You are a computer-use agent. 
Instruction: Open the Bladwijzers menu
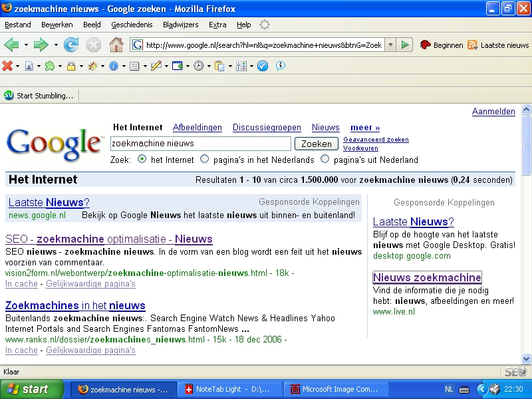pos(180,25)
